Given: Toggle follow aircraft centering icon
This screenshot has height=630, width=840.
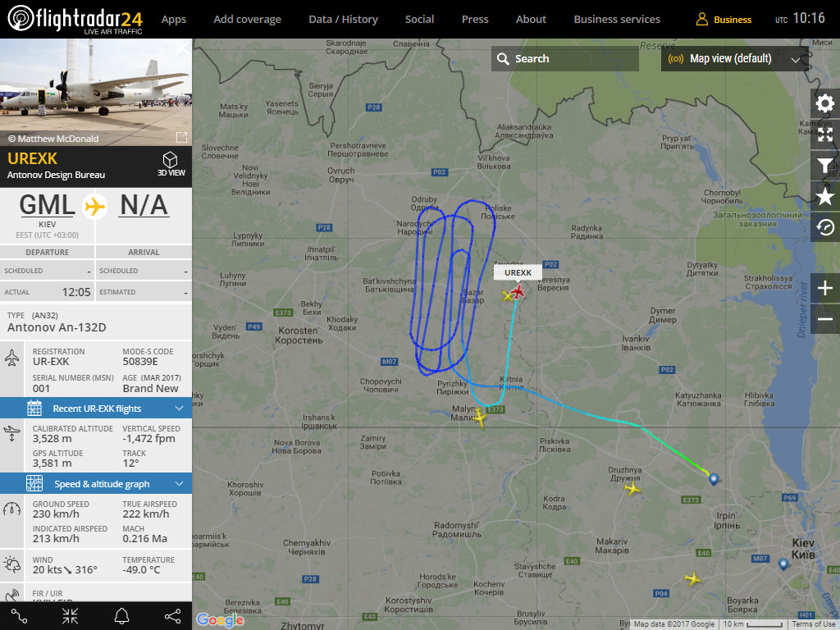Looking at the screenshot, I should pyautogui.click(x=71, y=616).
